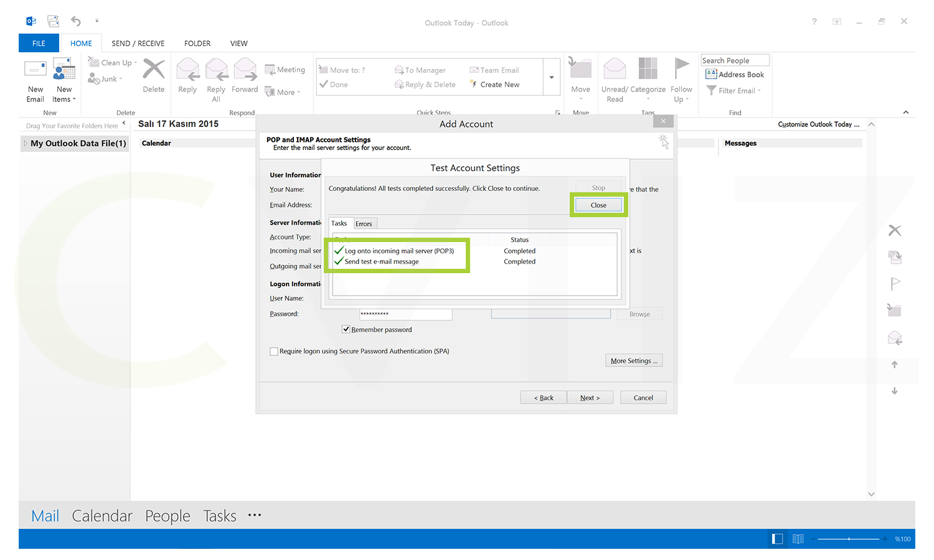
Task: Switch to the VIEW tab
Action: pyautogui.click(x=239, y=43)
